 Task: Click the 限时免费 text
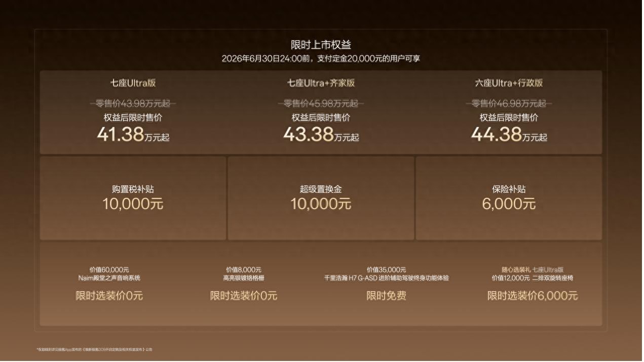386,296
